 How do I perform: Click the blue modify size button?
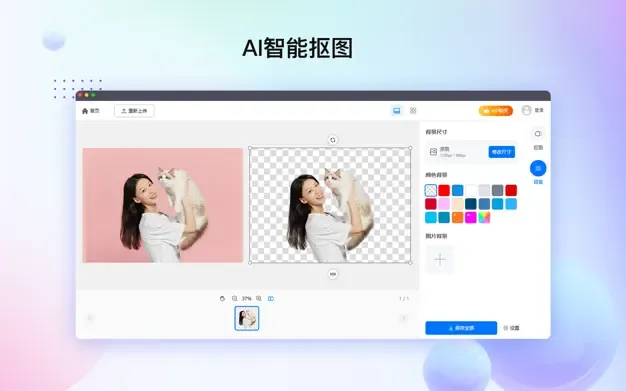[501, 152]
